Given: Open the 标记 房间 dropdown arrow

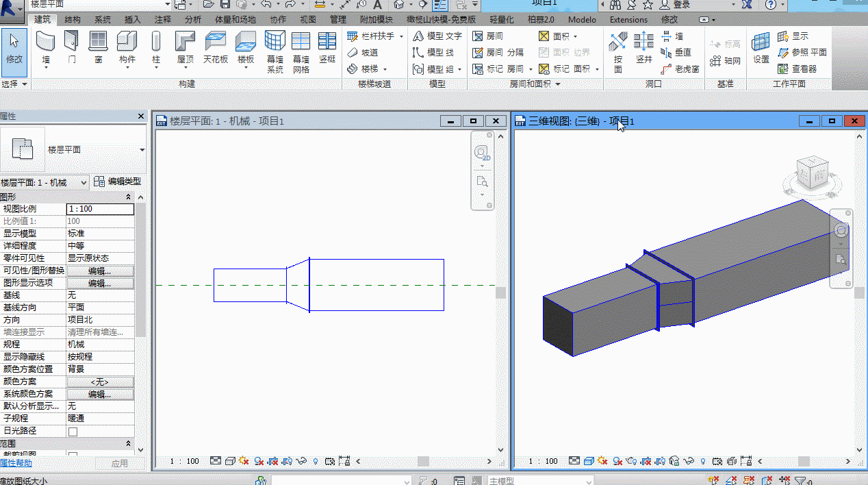Looking at the screenshot, I should coord(530,69).
